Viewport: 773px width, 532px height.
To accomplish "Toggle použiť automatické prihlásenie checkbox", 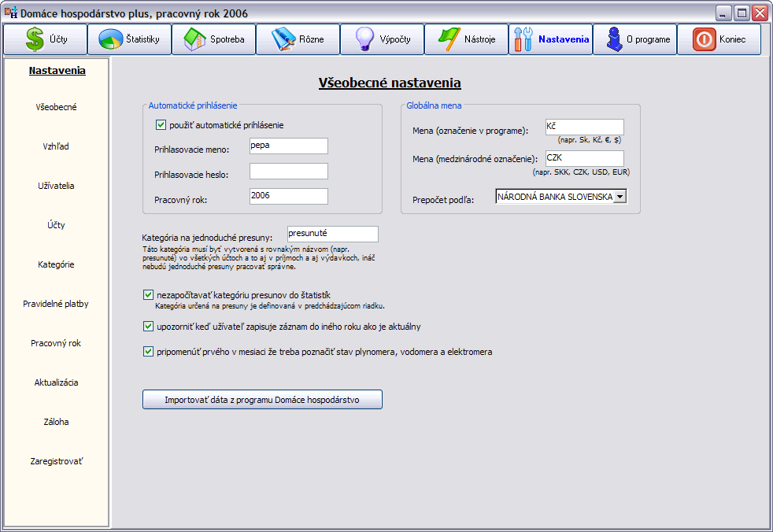I will pyautogui.click(x=161, y=125).
